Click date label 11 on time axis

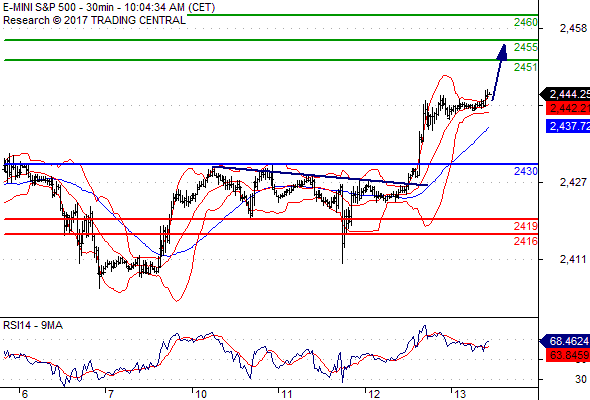pyautogui.click(x=287, y=394)
